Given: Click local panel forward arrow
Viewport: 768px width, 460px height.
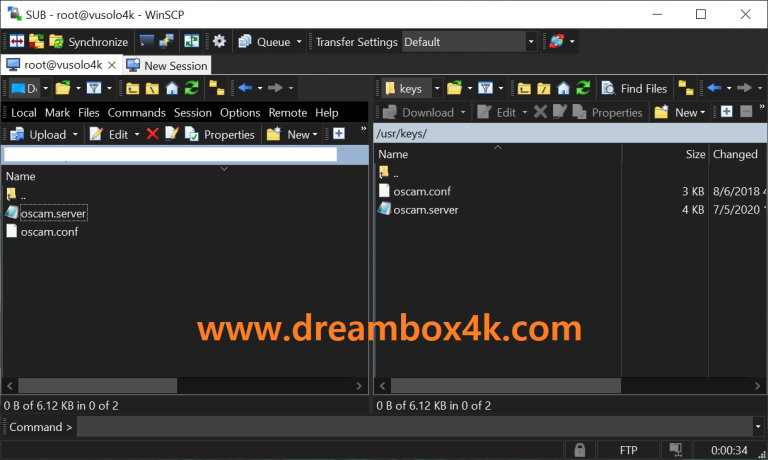Looking at the screenshot, I should coord(275,88).
